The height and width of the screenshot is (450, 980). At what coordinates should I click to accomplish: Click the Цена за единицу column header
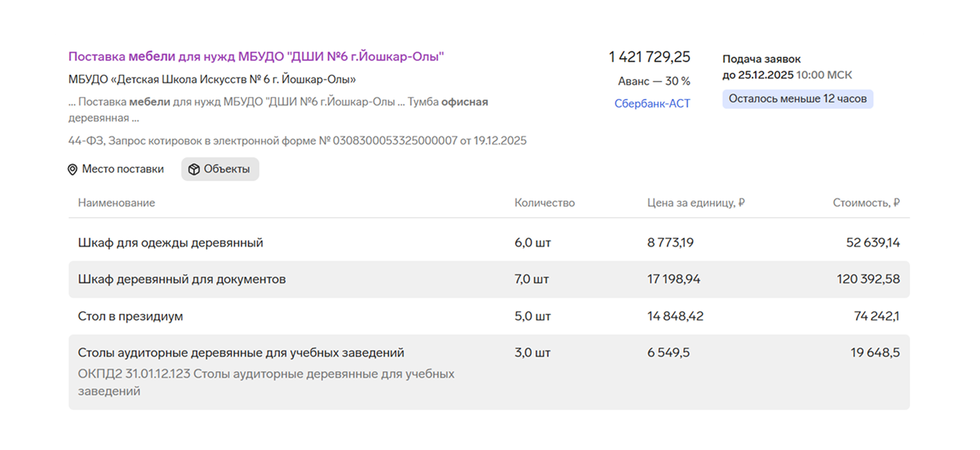click(x=695, y=203)
